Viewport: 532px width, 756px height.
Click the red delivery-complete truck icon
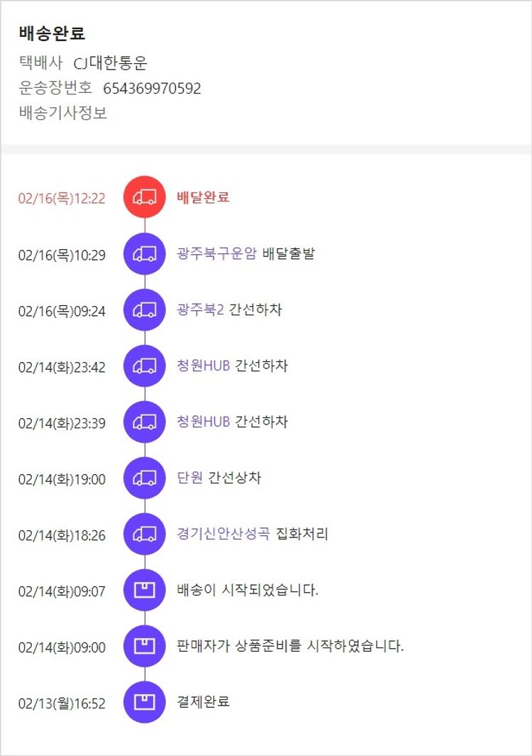click(x=145, y=197)
